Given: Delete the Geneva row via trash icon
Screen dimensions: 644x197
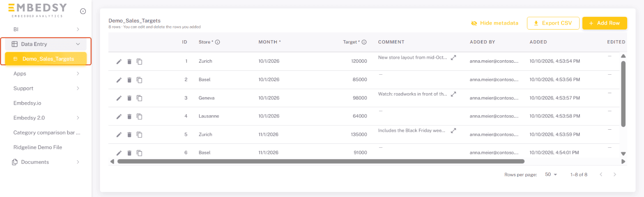Looking at the screenshot, I should click(x=129, y=98).
